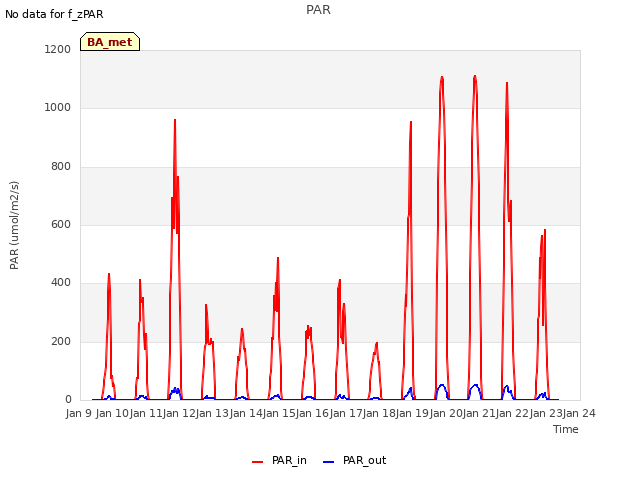This screenshot has height=480, width=640.
Task: Click the y-axis tick label 600
Action: click(61, 224)
